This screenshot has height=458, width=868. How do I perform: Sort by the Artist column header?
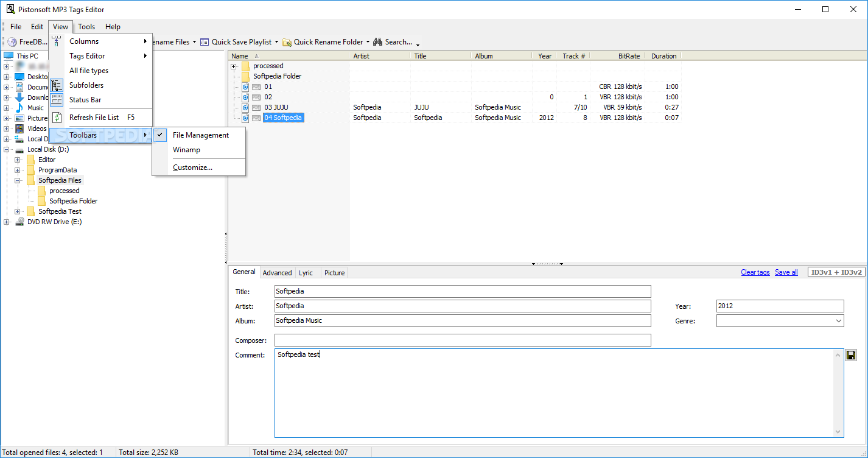coord(380,56)
